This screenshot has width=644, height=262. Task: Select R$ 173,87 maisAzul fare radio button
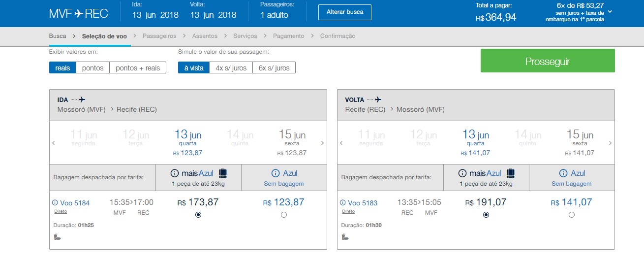click(x=198, y=215)
